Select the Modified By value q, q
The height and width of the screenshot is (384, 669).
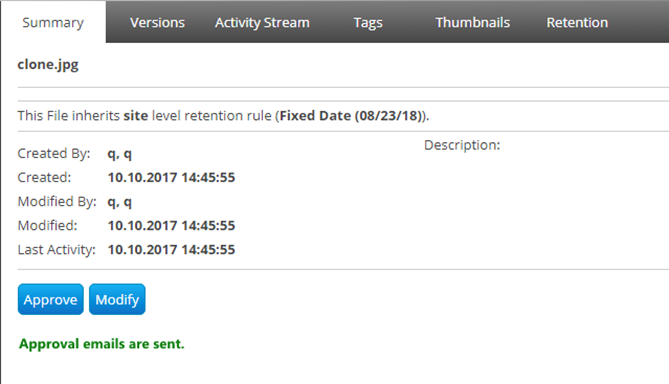point(119,202)
